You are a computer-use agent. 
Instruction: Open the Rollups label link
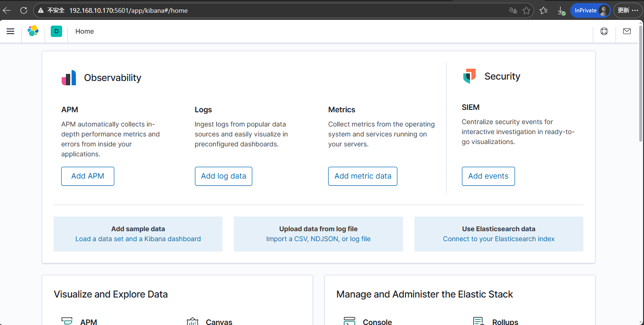tap(505, 322)
